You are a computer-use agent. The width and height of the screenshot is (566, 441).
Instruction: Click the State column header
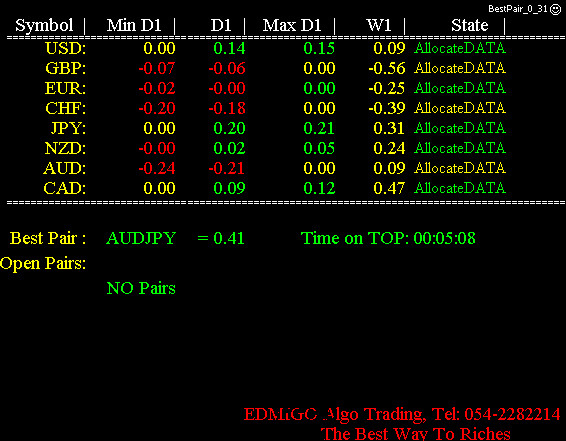click(470, 26)
